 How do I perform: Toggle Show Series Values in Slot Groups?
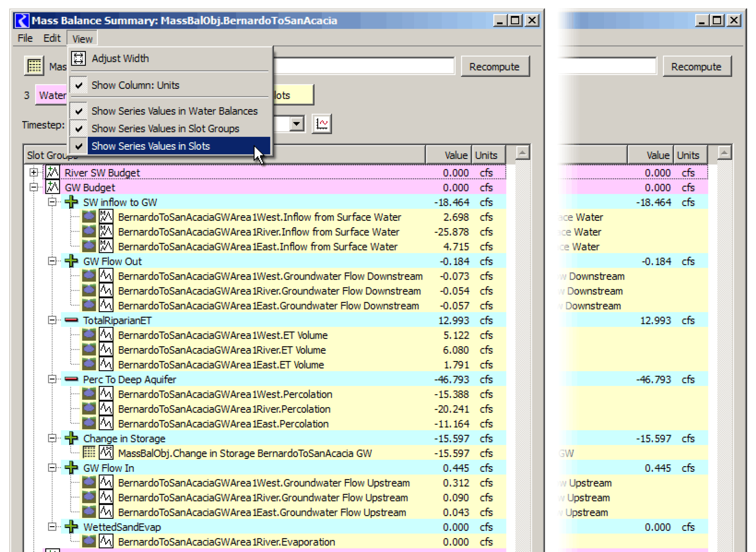point(165,128)
